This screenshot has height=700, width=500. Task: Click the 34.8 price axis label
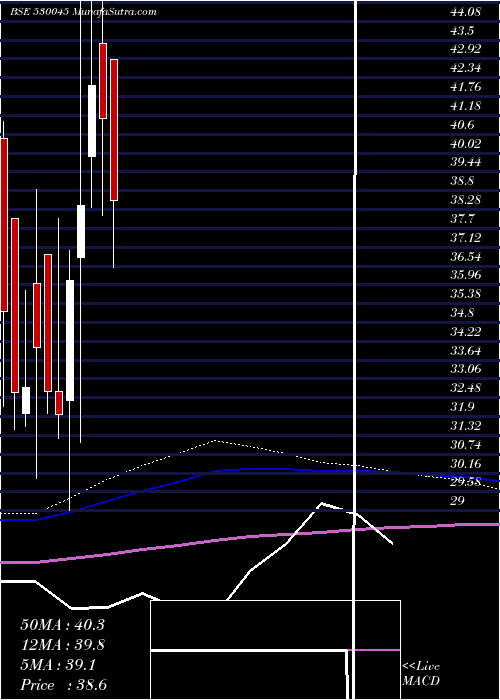(x=462, y=312)
